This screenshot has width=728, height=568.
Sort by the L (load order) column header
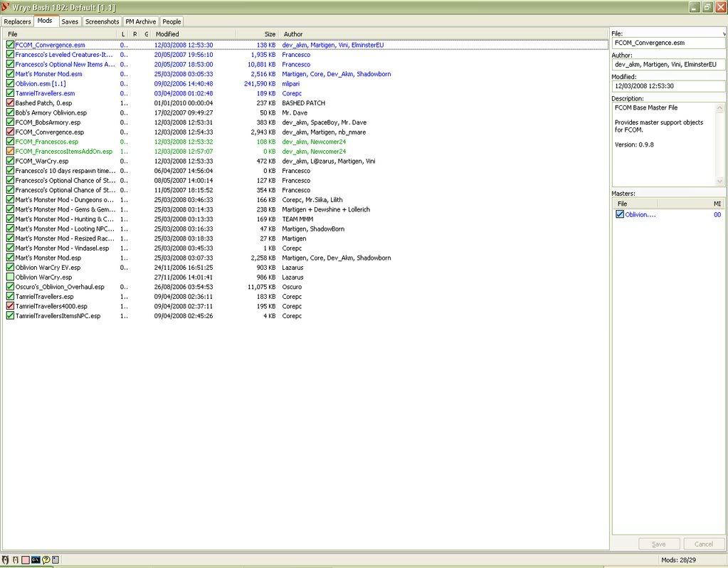(x=123, y=34)
